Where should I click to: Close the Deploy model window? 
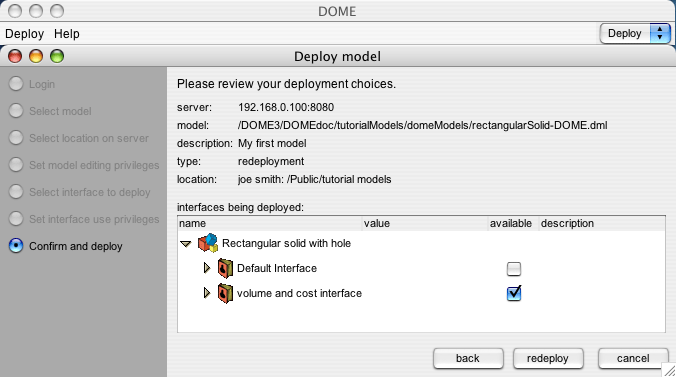15,56
